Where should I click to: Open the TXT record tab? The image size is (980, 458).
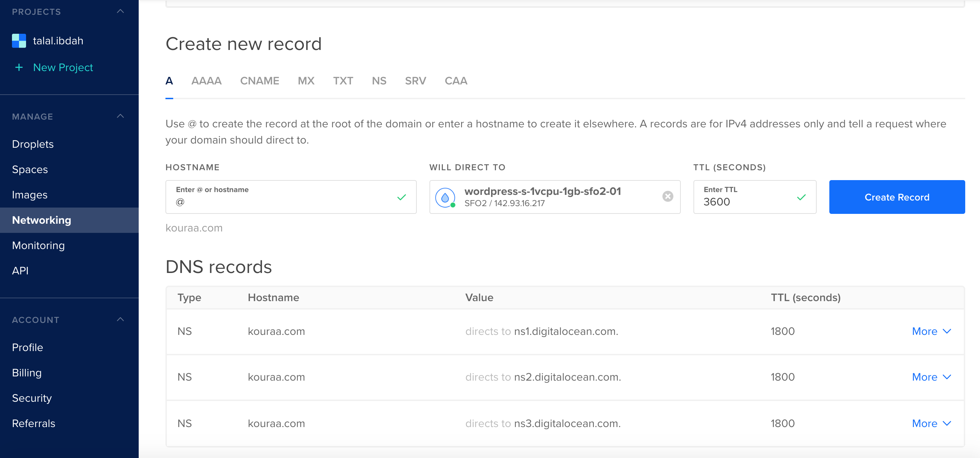pyautogui.click(x=343, y=81)
